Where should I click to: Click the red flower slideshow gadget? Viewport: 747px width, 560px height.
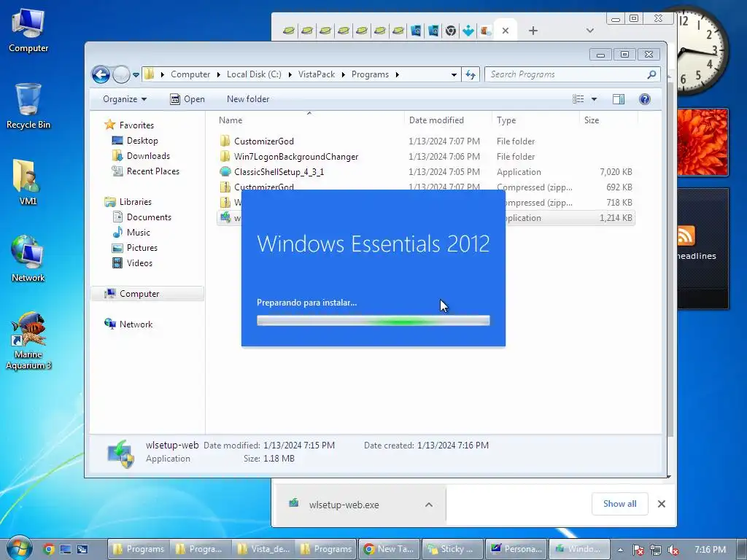click(703, 142)
